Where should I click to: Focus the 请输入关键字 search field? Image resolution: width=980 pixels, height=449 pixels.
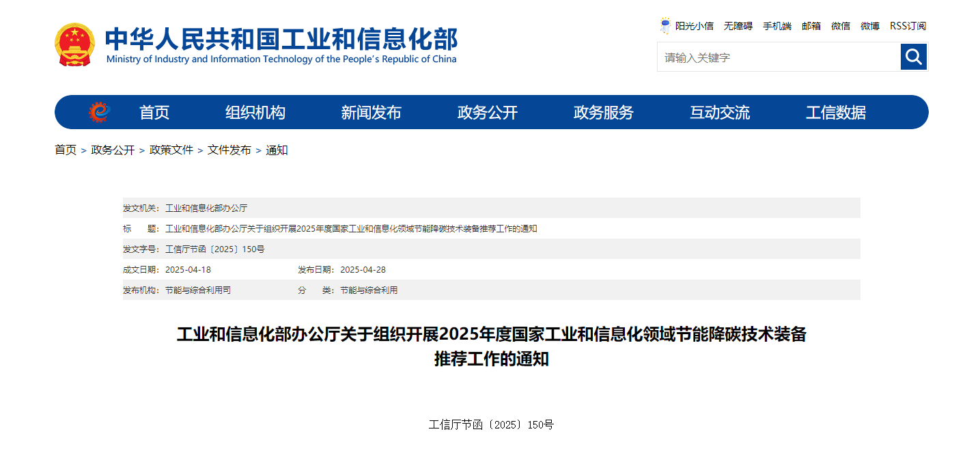tap(779, 57)
